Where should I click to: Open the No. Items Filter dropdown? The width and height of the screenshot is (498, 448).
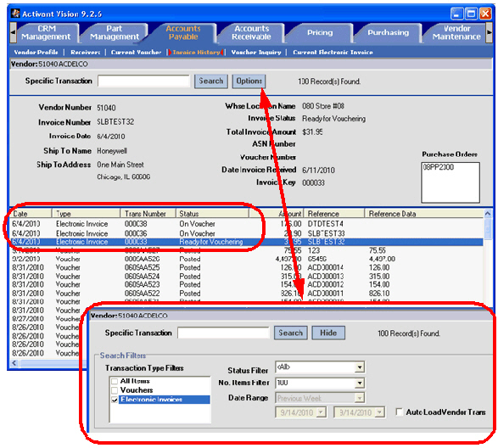(x=359, y=383)
